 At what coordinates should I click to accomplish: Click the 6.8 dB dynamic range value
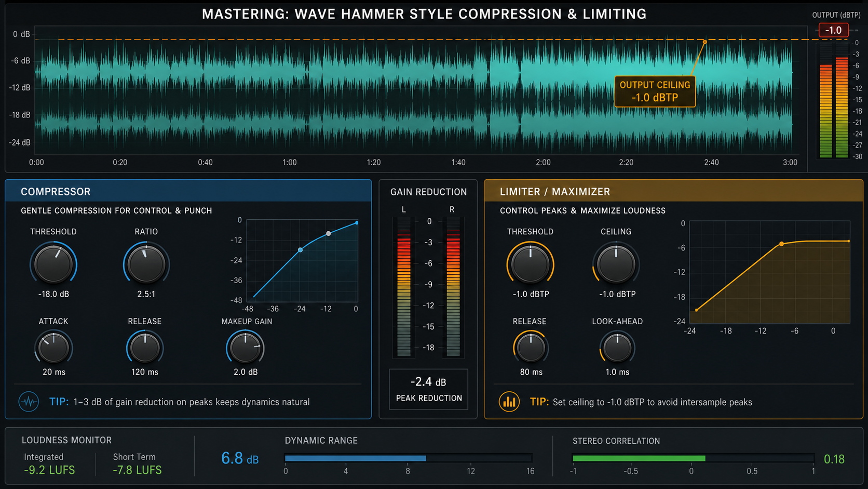pyautogui.click(x=240, y=458)
